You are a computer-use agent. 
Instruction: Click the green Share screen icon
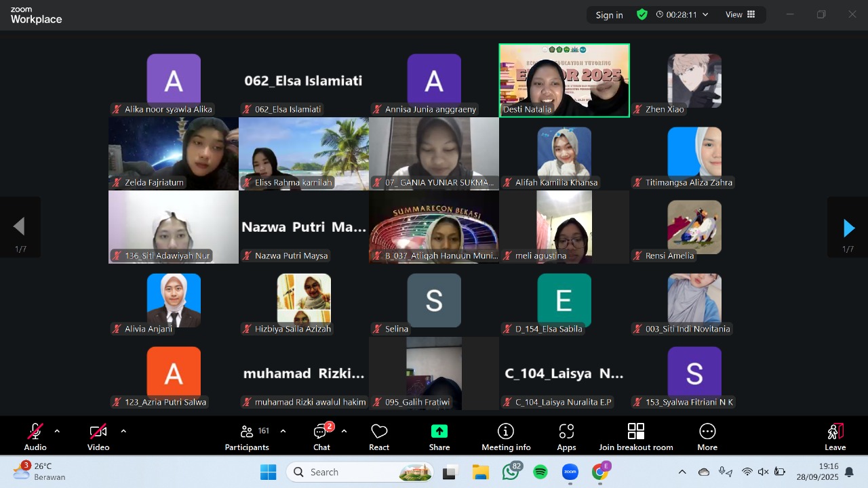[x=439, y=432]
